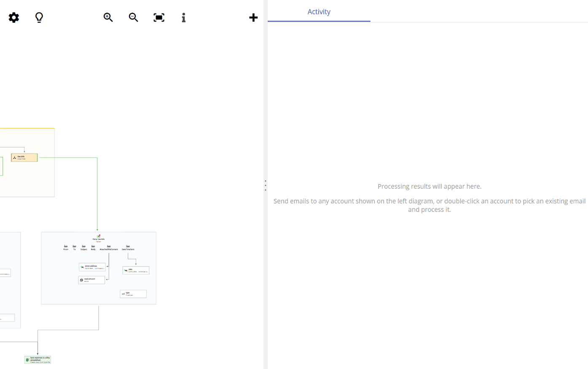Select the AttachedFileContent field
The image size is (588, 369).
(x=109, y=247)
